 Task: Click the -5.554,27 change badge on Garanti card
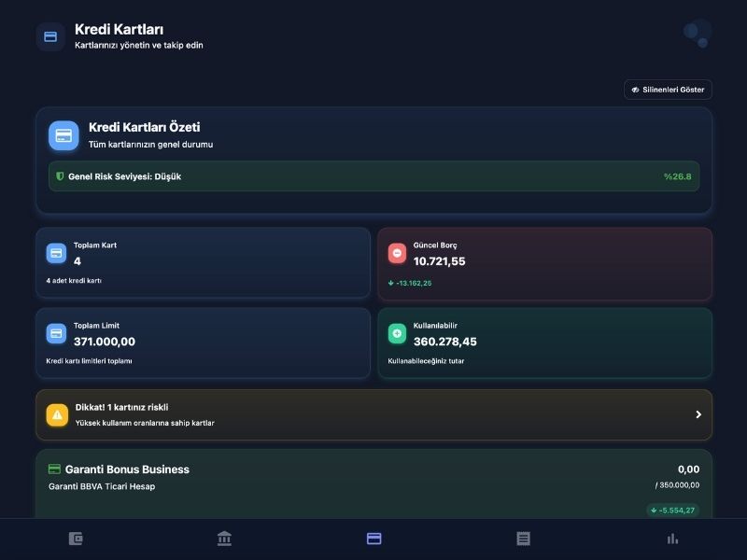tap(672, 511)
